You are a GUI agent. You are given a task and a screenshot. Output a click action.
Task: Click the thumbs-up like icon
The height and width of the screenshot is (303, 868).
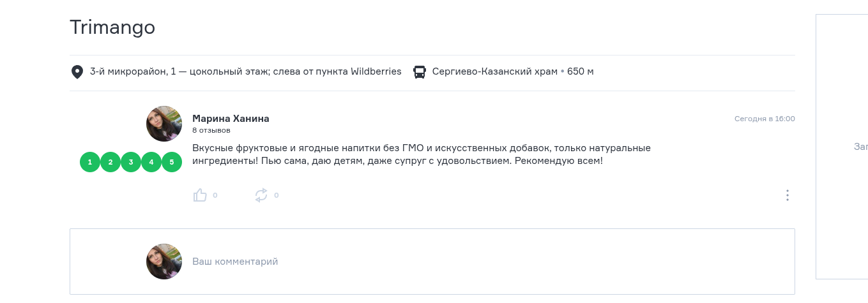(x=200, y=195)
